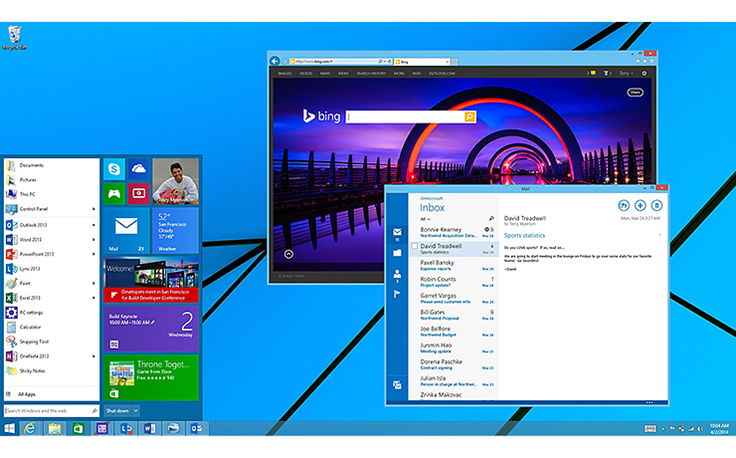Image resolution: width=736 pixels, height=458 pixels.
Task: Open the Skype tile in Start menu
Action: point(114,169)
